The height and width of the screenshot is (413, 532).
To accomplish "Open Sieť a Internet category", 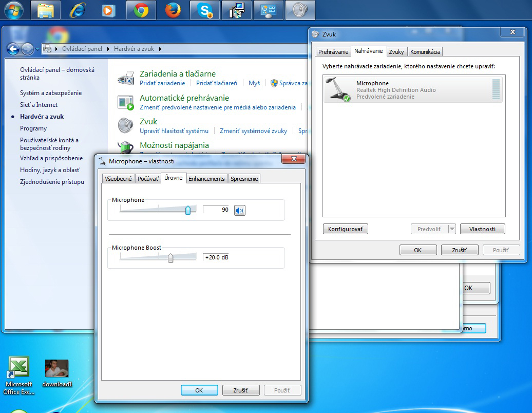I will pyautogui.click(x=39, y=105).
